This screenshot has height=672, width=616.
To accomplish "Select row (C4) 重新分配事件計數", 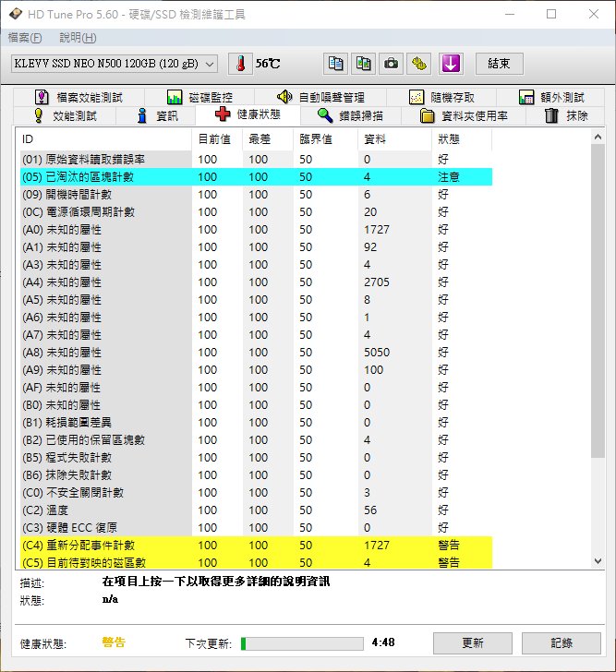I will pos(257,546).
